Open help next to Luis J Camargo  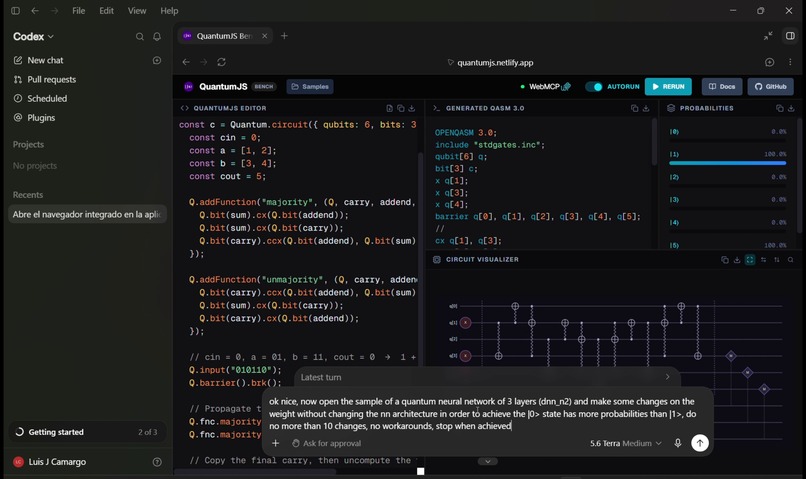pos(157,462)
